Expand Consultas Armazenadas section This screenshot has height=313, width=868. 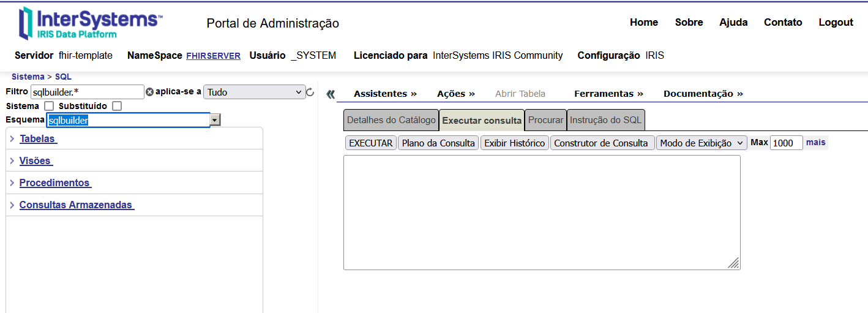pyautogui.click(x=77, y=205)
